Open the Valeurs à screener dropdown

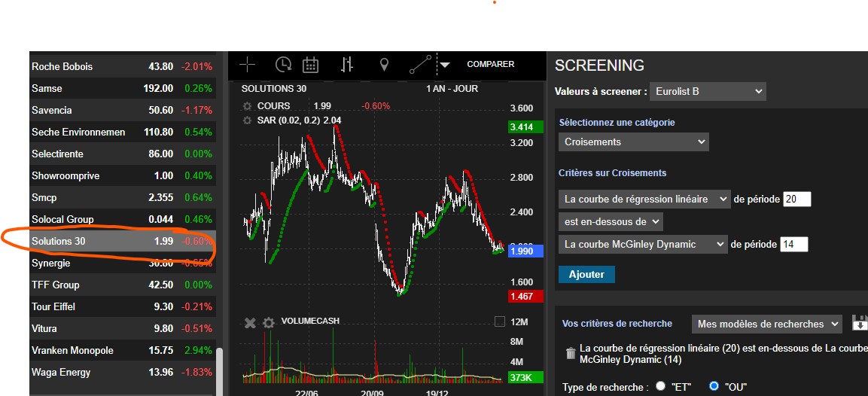click(x=708, y=91)
